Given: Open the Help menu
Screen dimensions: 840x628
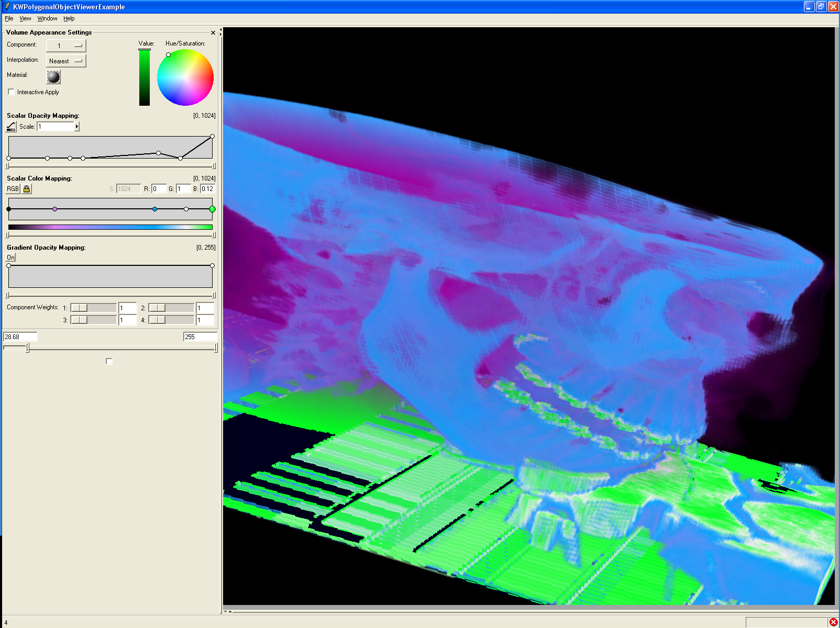Looking at the screenshot, I should pos(69,18).
